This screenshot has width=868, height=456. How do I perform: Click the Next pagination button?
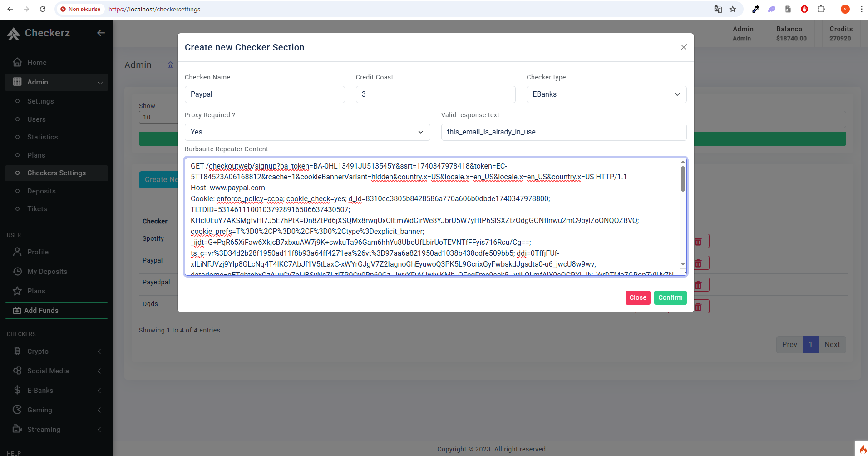click(x=832, y=345)
